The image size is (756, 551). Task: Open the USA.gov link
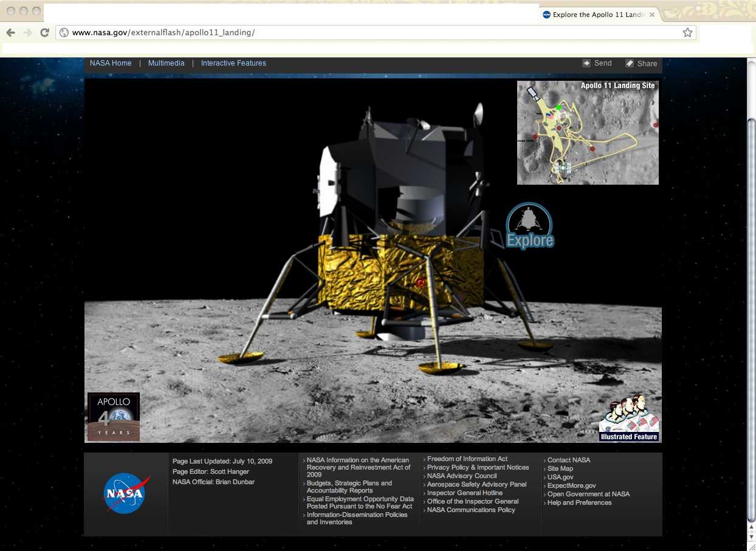tap(560, 477)
